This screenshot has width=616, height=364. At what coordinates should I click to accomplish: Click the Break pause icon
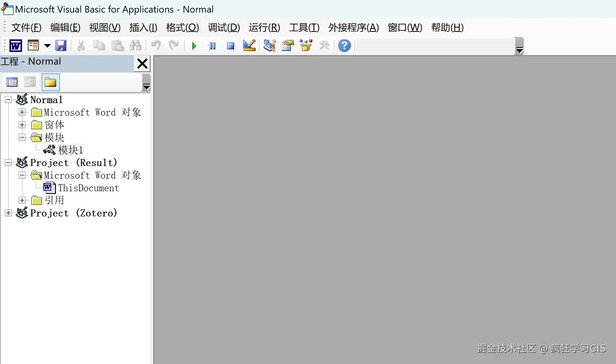point(212,46)
